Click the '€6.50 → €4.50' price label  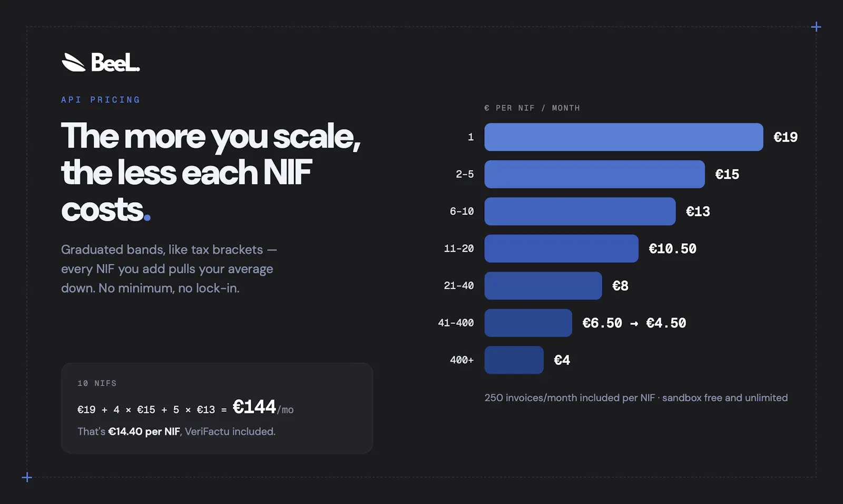(x=634, y=323)
